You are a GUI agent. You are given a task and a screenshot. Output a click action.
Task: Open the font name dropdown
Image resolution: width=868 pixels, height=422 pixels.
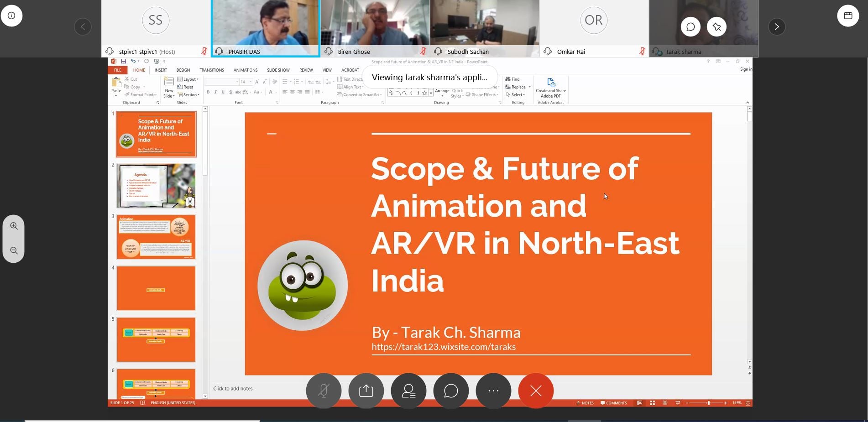coord(237,82)
